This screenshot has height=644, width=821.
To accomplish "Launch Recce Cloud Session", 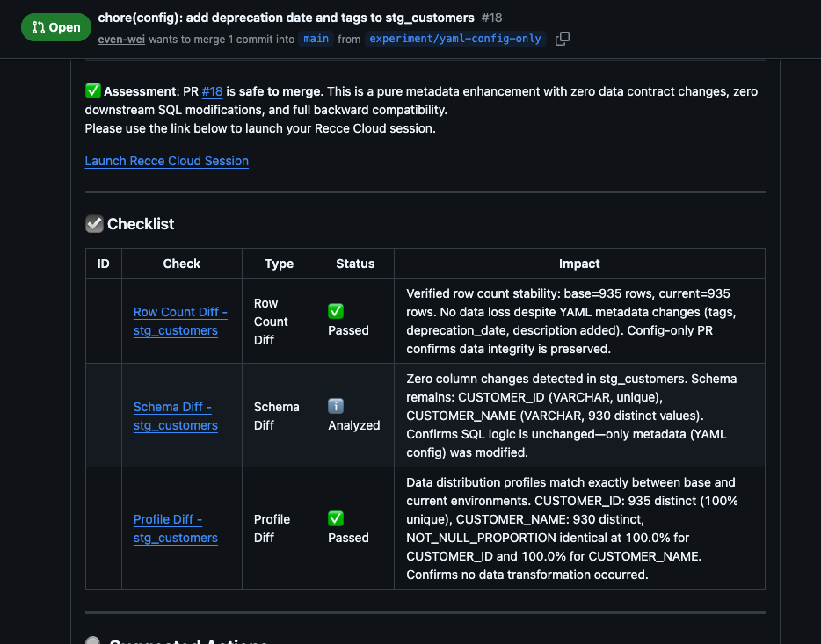I will (x=166, y=161).
